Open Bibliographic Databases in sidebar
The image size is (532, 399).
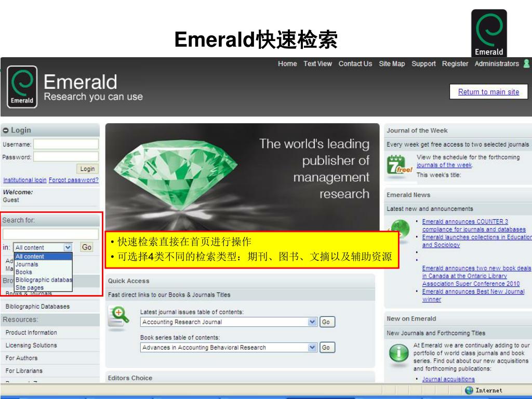click(37, 307)
